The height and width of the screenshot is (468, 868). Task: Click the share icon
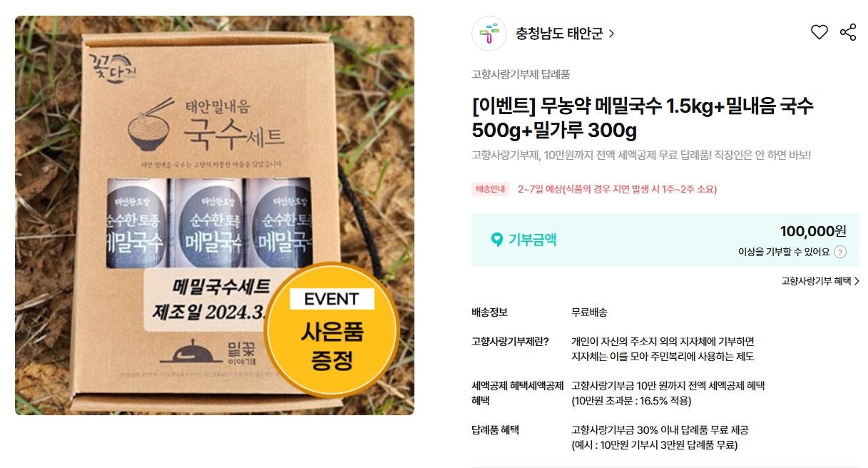tap(848, 32)
